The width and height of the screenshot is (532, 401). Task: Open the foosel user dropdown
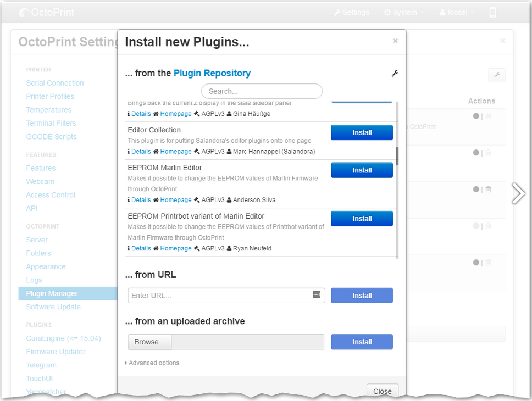457,13
